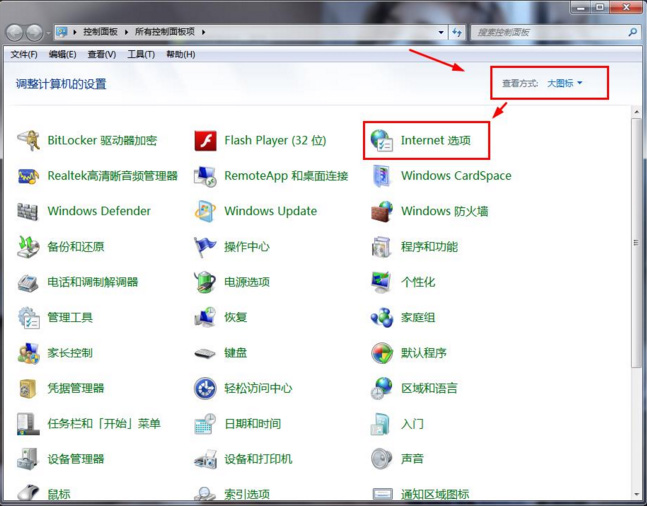Open the 任务栏和「开始」菜单 icon
Viewport: 647px width, 507px height.
coord(28,424)
